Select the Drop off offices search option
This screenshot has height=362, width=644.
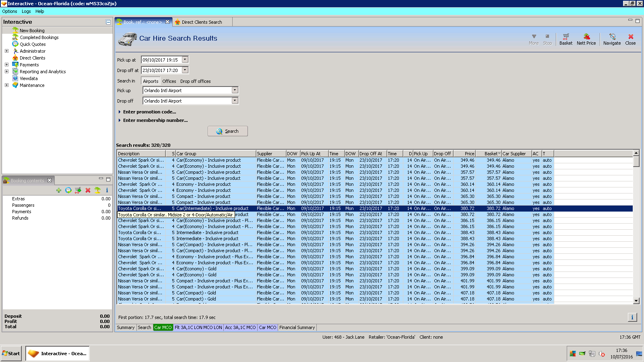click(195, 81)
